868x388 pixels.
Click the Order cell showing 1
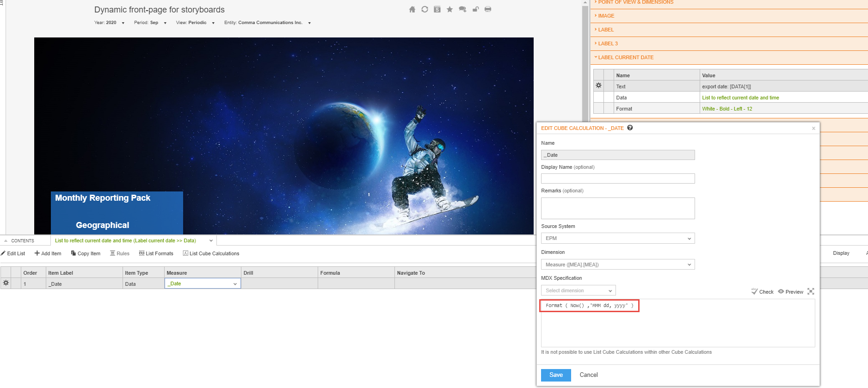click(x=33, y=284)
